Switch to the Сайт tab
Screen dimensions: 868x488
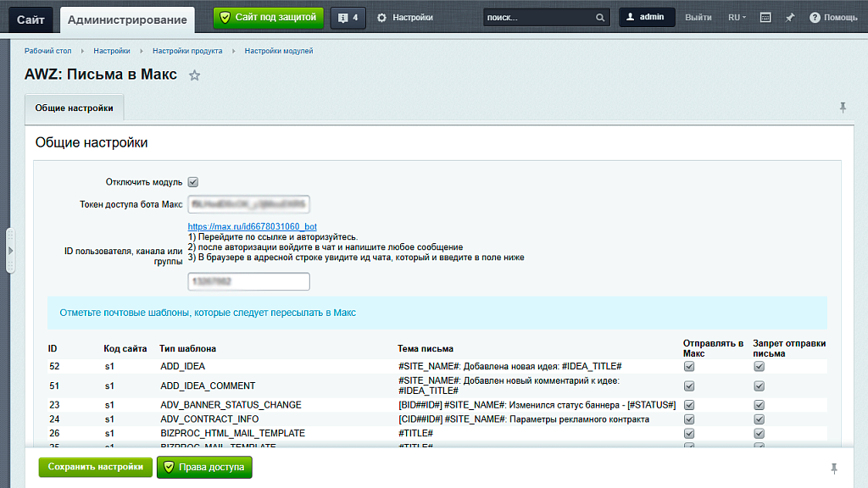click(x=31, y=20)
